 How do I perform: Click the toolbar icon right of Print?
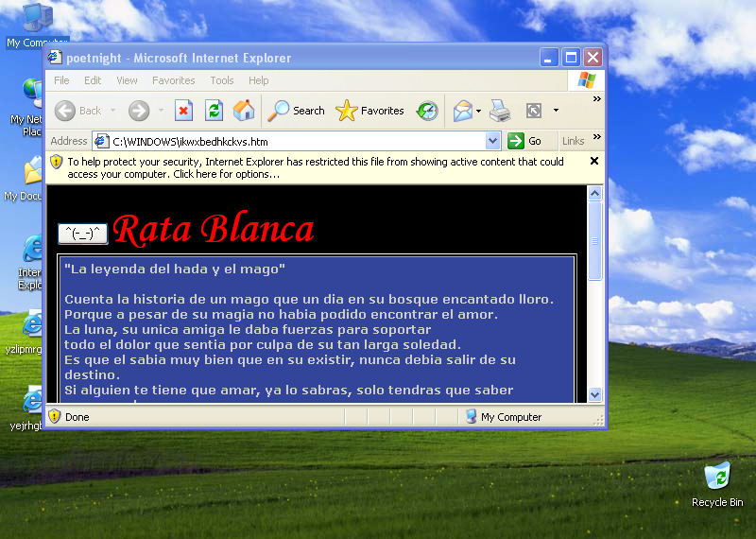(534, 111)
